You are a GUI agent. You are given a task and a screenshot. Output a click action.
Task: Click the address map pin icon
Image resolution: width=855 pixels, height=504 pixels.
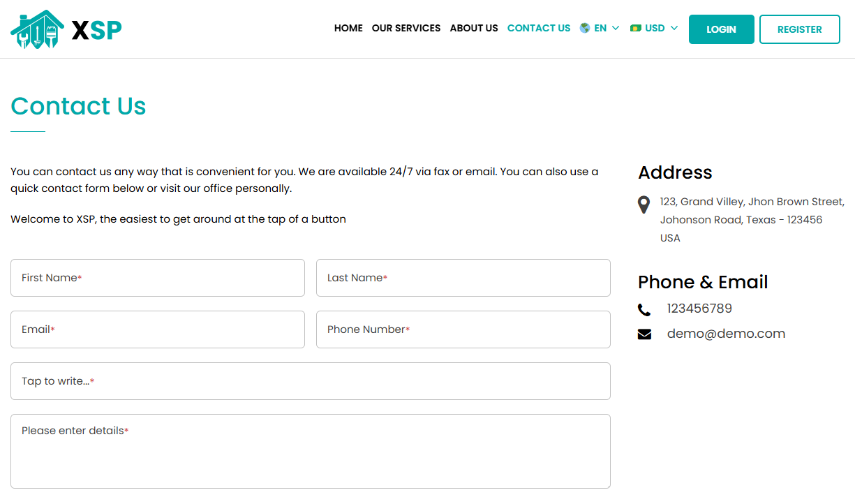point(644,205)
